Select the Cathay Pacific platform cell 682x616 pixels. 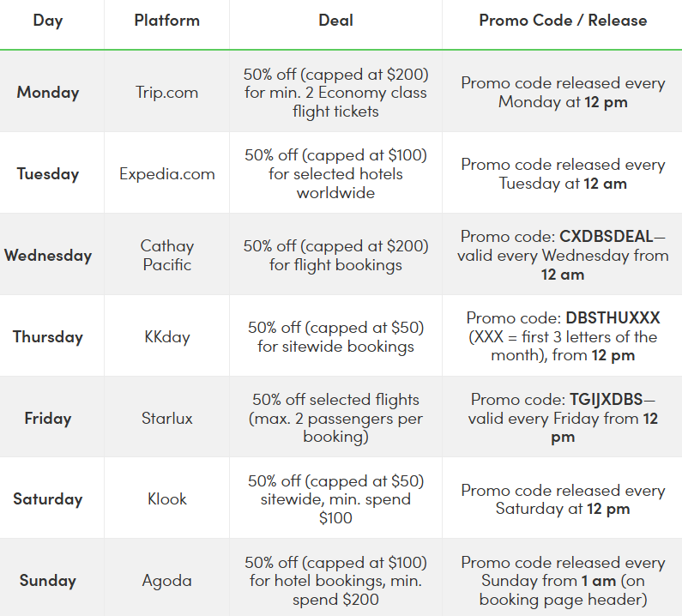coord(166,256)
